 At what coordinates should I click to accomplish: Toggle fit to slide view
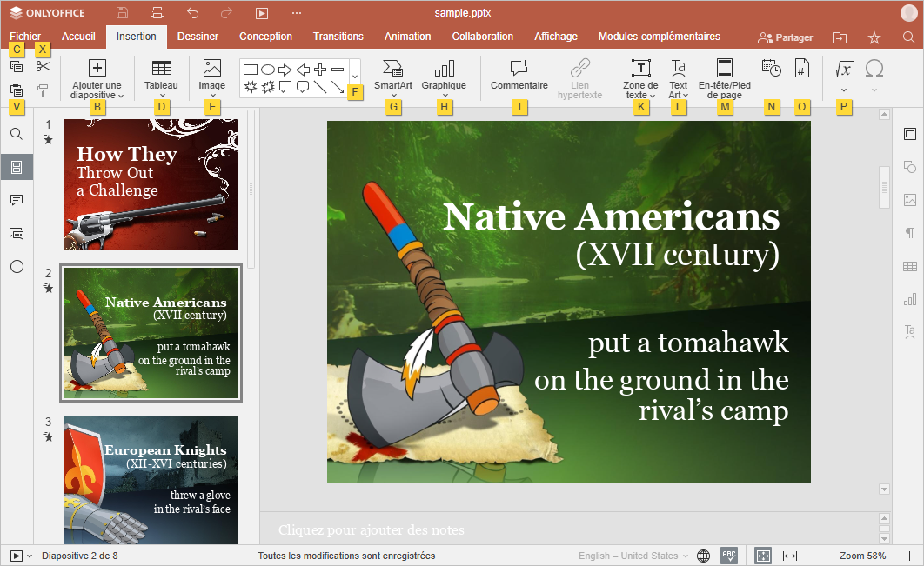click(762, 556)
